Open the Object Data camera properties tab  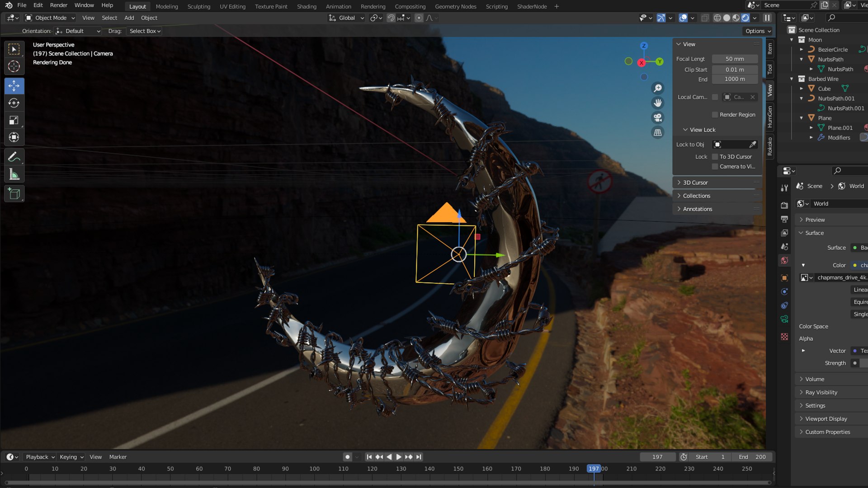pyautogui.click(x=784, y=319)
